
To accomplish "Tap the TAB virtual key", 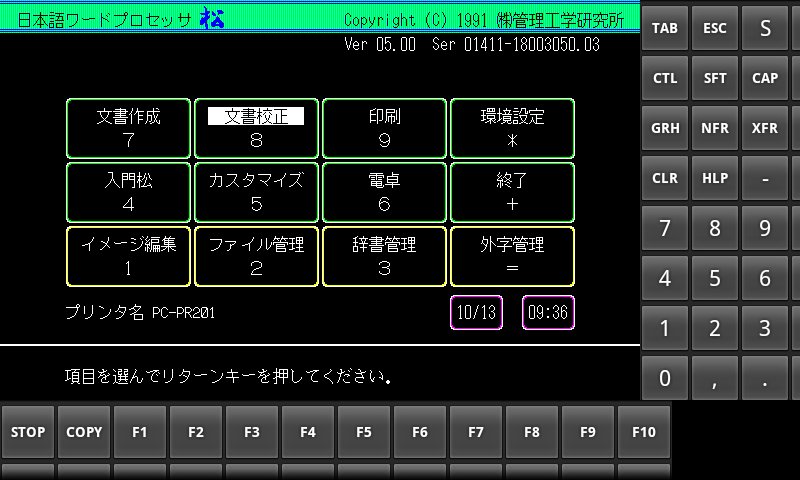I will click(665, 28).
